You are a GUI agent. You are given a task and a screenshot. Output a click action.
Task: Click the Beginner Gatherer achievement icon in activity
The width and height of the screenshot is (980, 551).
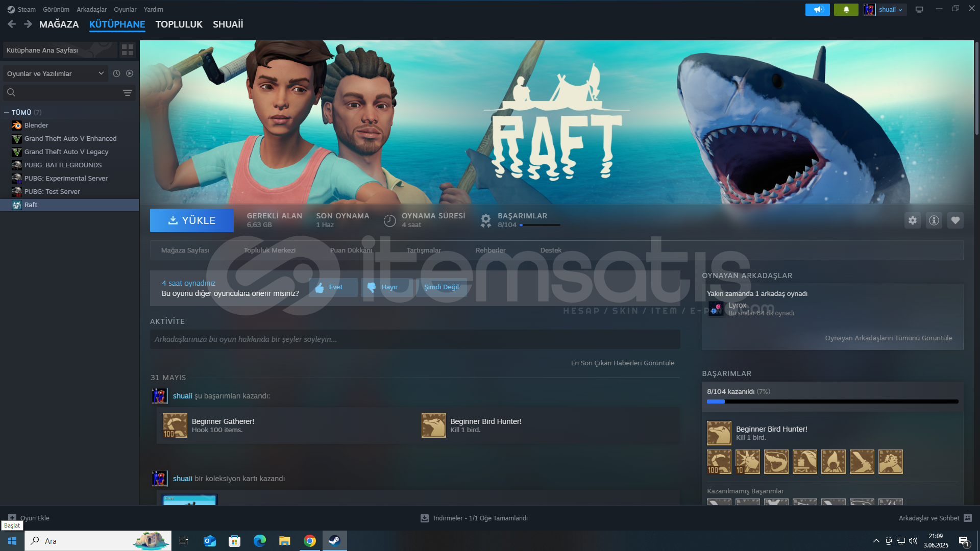coord(175,425)
